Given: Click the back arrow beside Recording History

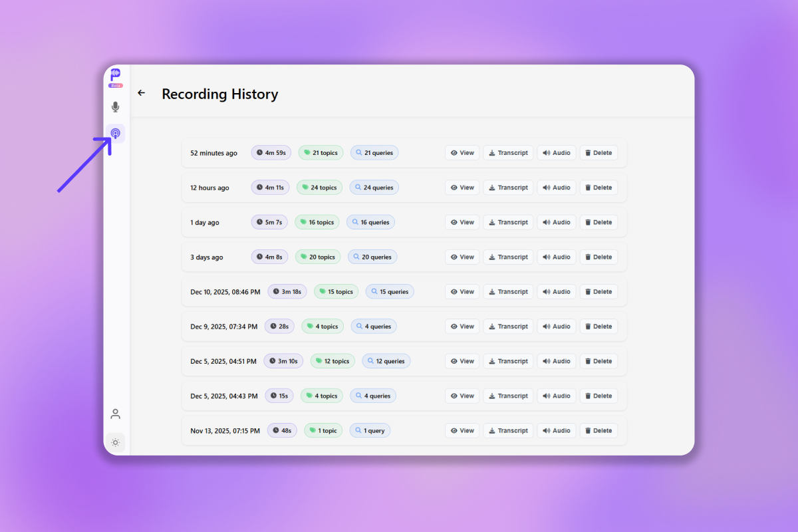Looking at the screenshot, I should tap(141, 93).
